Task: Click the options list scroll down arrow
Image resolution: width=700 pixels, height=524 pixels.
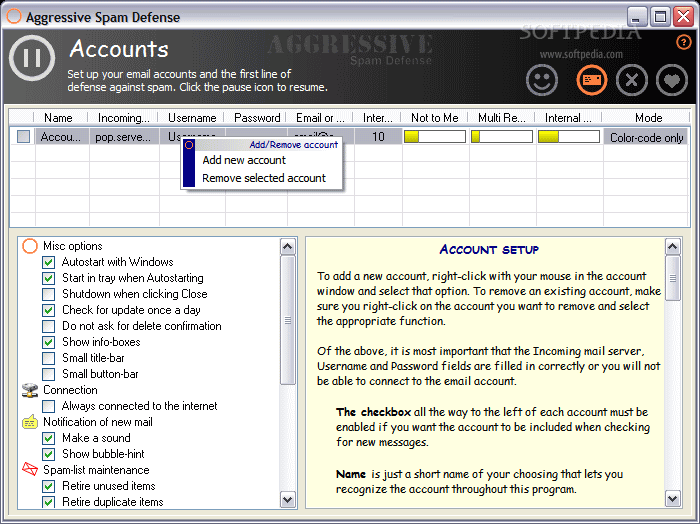Action: [288, 499]
